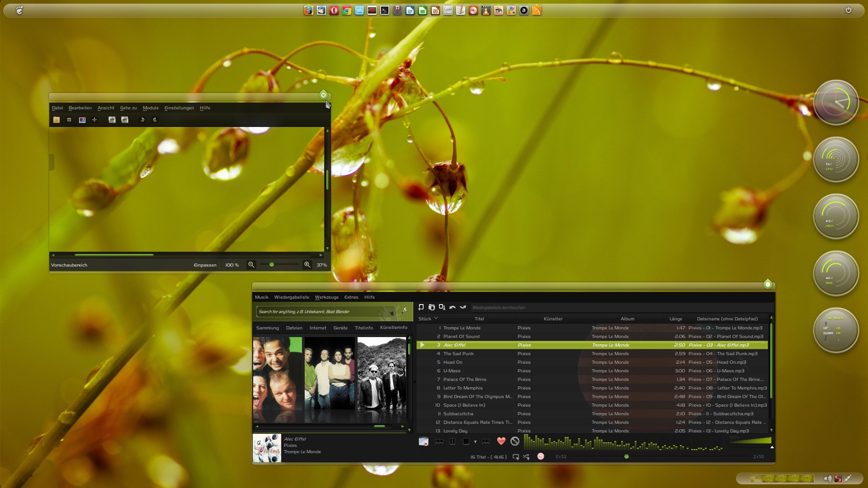Select track 'The Sad Punk' in playlist
This screenshot has height=488, width=868.
(592, 354)
